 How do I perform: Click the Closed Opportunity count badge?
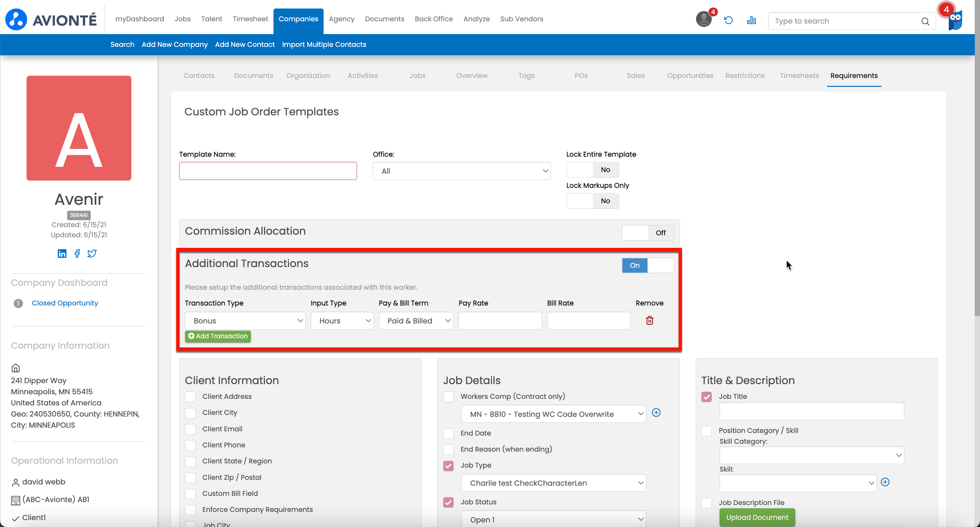[x=18, y=303]
